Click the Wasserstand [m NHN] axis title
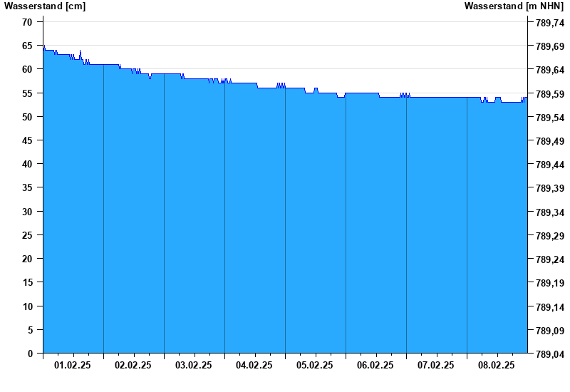This screenshot has height=392, width=570. pos(514,6)
